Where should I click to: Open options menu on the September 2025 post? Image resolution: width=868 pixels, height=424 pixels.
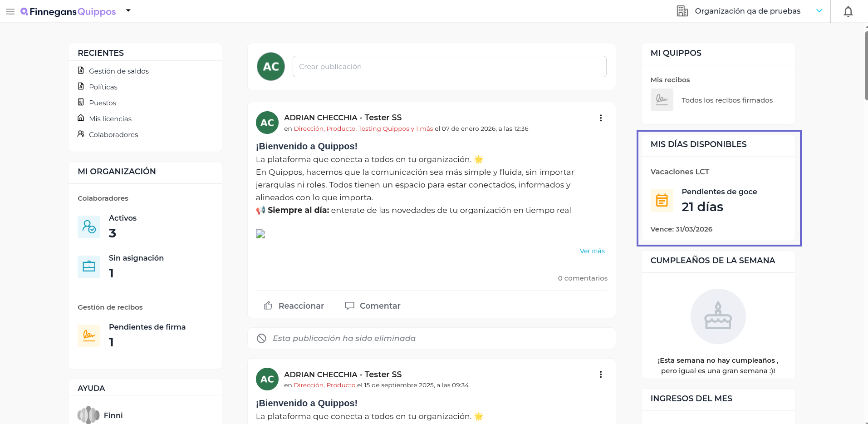point(601,375)
